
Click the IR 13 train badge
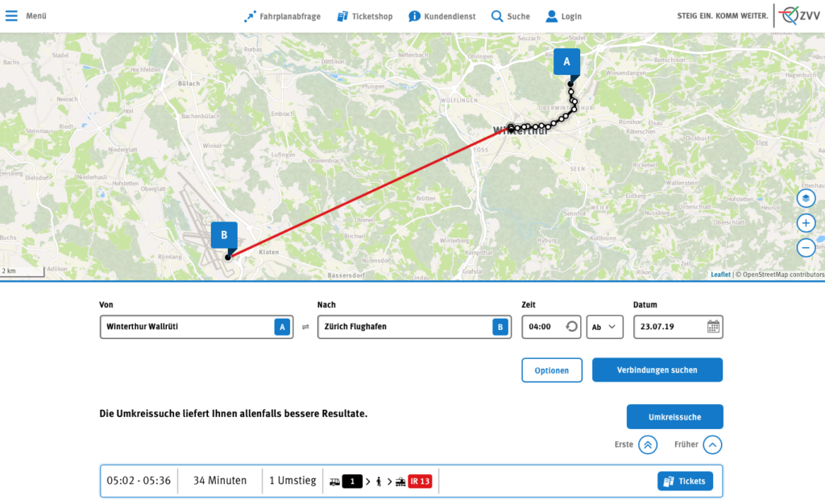click(x=420, y=481)
